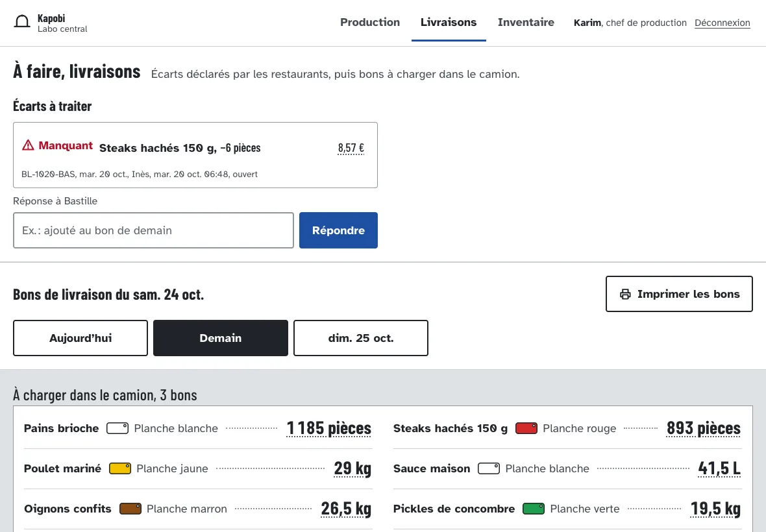Click the Oignons confits product name

pos(68,509)
